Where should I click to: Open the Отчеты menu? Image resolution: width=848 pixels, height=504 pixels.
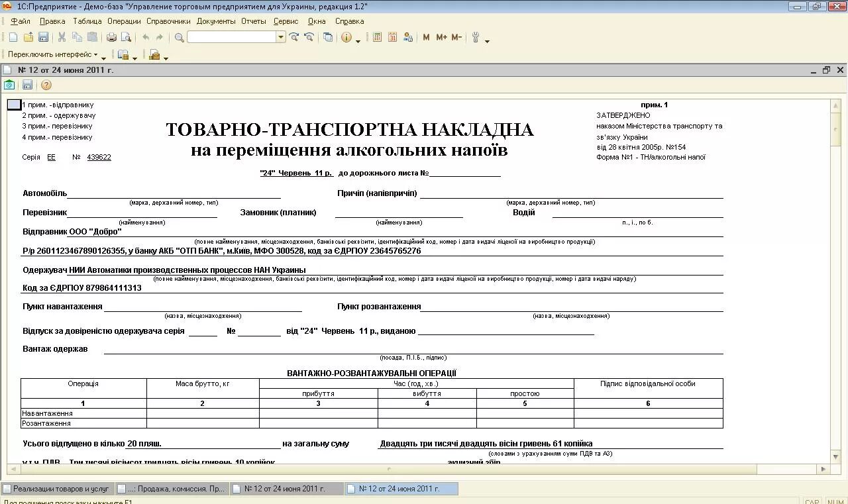(254, 21)
